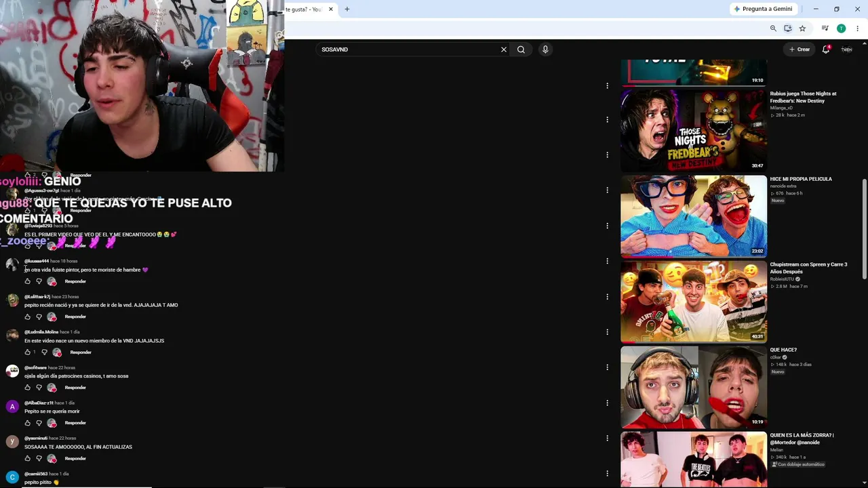Open the @yasminuti commenter avatar
868x488 pixels.
[12, 442]
